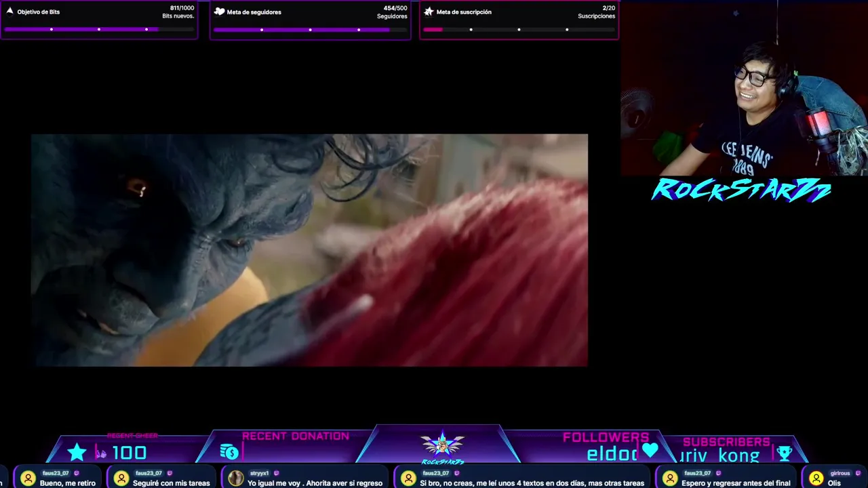Click the "Olis" chat message
The image size is (868, 488).
click(x=834, y=483)
